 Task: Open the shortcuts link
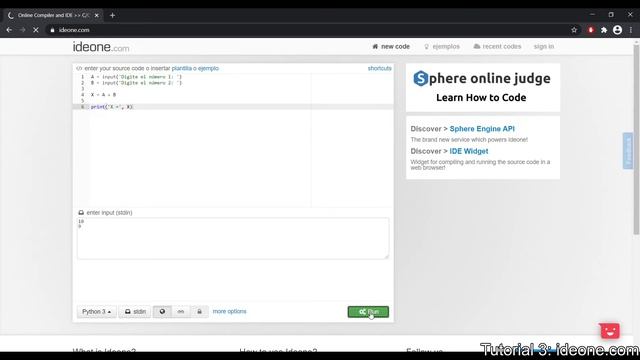[x=379, y=68]
